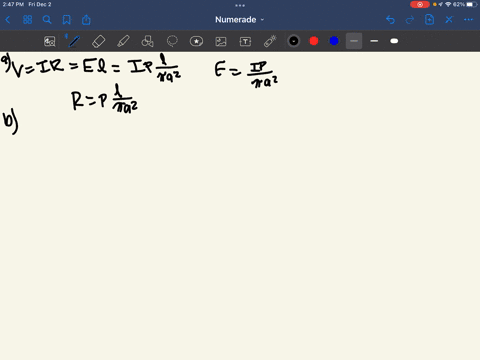
Task: Select the Text box tool
Action: (x=245, y=41)
